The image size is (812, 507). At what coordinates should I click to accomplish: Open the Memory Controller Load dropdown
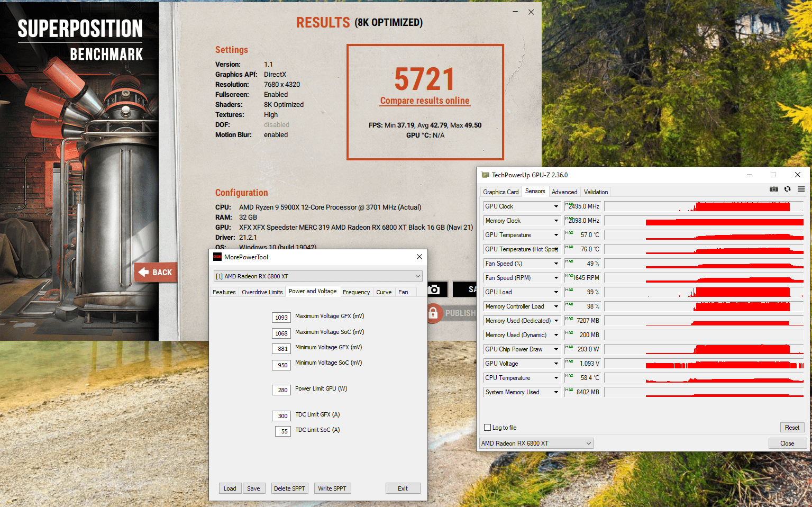click(556, 306)
